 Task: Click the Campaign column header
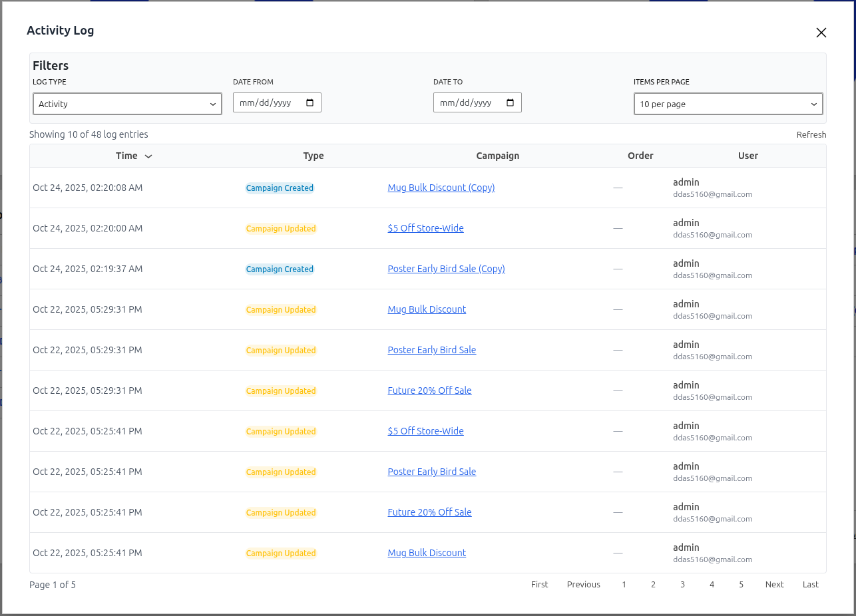point(497,156)
